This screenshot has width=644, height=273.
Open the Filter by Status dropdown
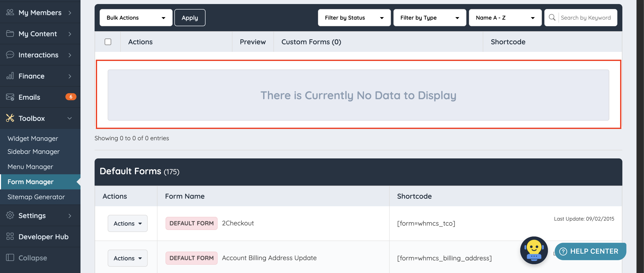click(354, 18)
